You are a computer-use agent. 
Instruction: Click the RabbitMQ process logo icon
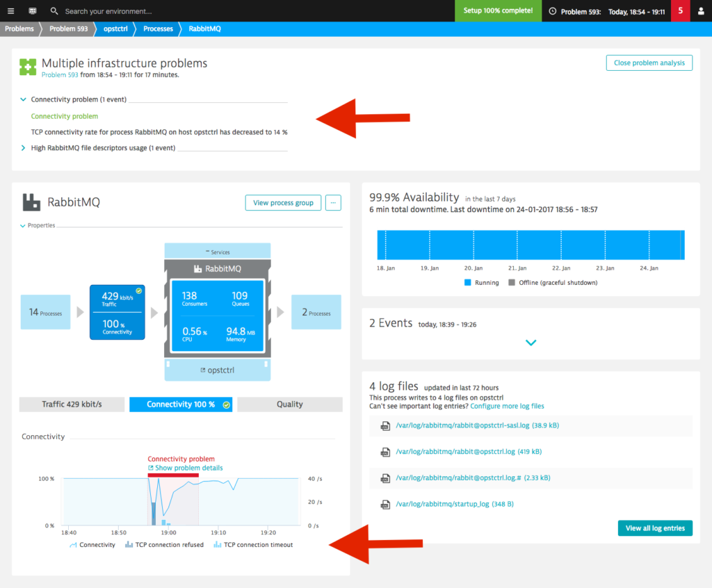coord(31,202)
